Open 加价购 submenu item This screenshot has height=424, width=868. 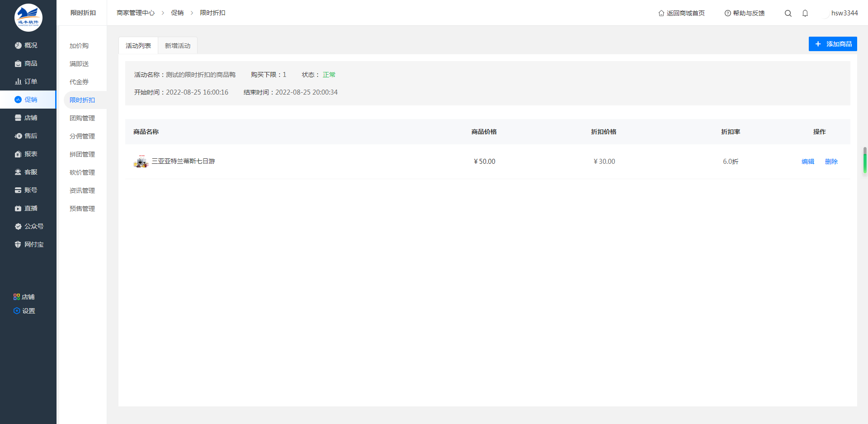(x=79, y=46)
